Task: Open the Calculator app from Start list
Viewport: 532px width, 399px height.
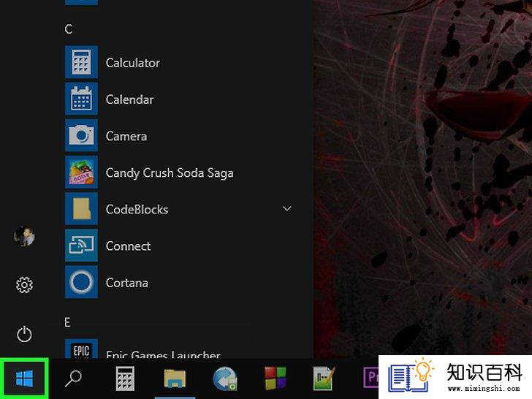Action: (180, 62)
